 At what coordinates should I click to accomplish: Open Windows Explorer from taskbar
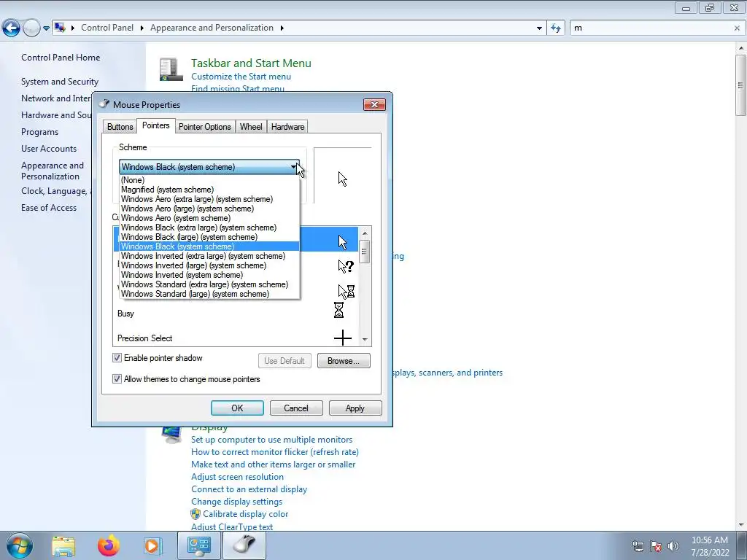63,545
